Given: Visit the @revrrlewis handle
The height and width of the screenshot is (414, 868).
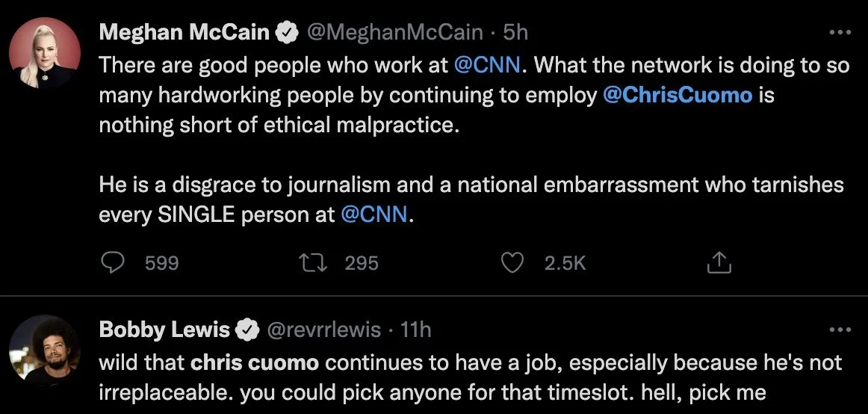Looking at the screenshot, I should click(323, 329).
